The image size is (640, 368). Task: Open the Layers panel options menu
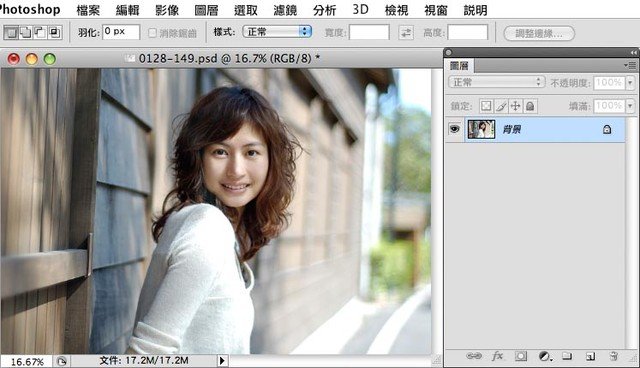point(630,65)
